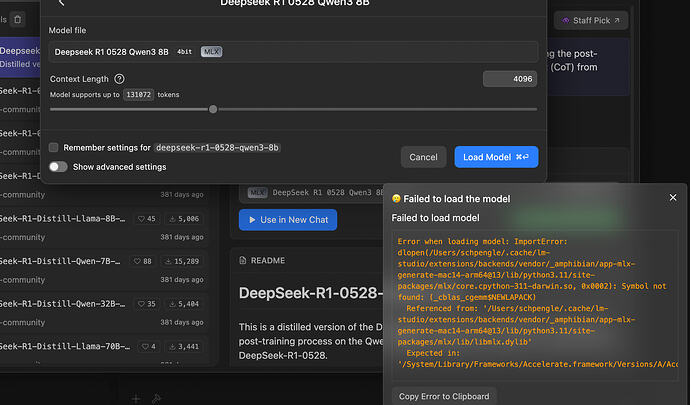Image resolution: width=690 pixels, height=405 pixels.
Task: Click the DeepSeek-R1-0528- README heading
Action: pyautogui.click(x=311, y=293)
